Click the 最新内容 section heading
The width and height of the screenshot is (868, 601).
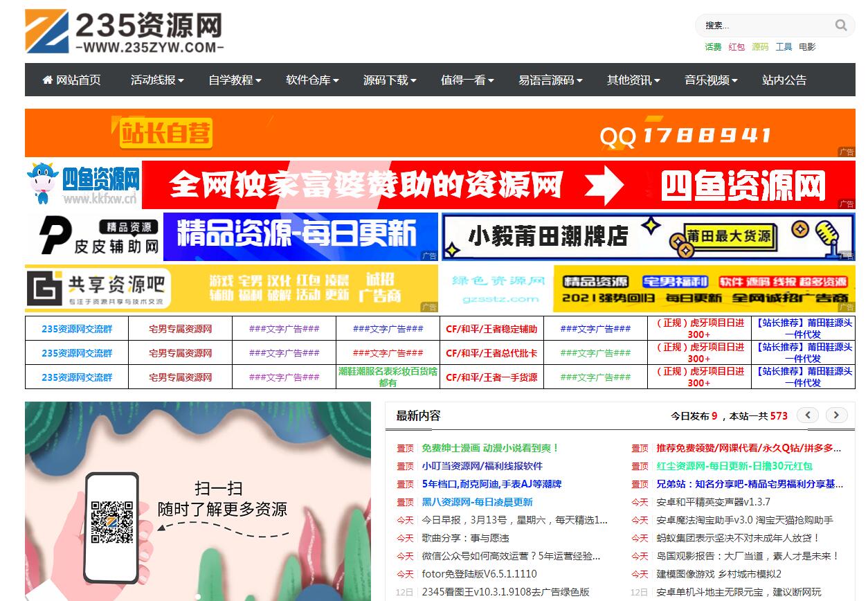(x=418, y=415)
